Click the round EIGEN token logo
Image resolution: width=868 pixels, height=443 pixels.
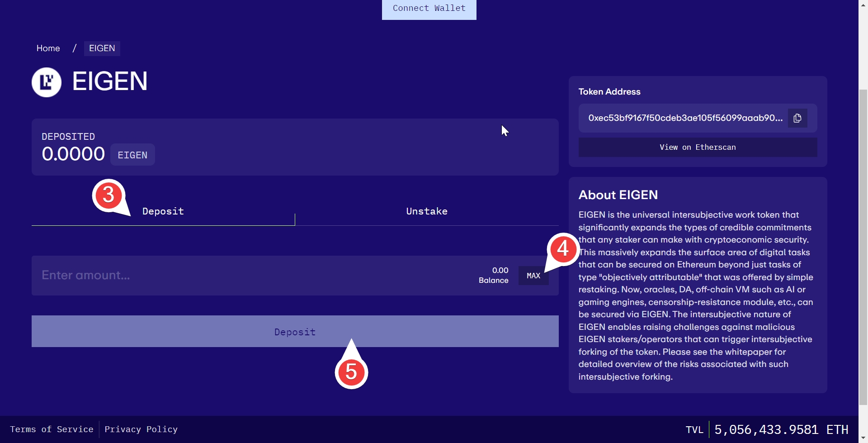click(47, 82)
